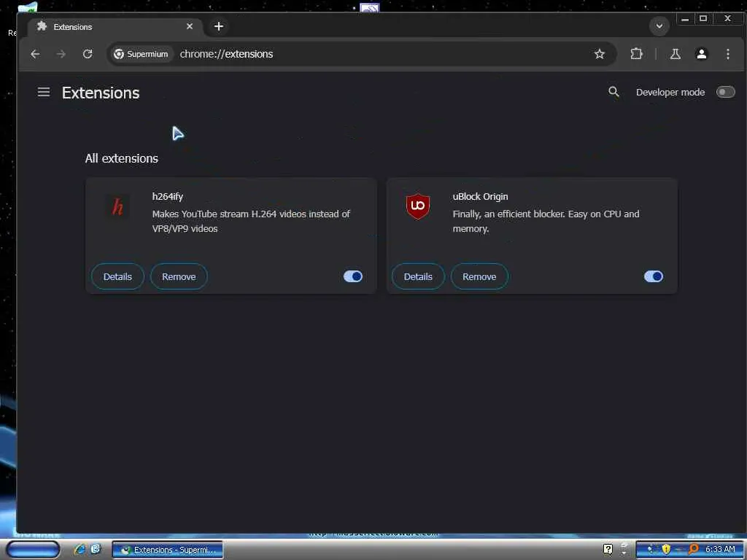Bookmark this page with the star icon
This screenshot has height=560, width=747.
[600, 54]
